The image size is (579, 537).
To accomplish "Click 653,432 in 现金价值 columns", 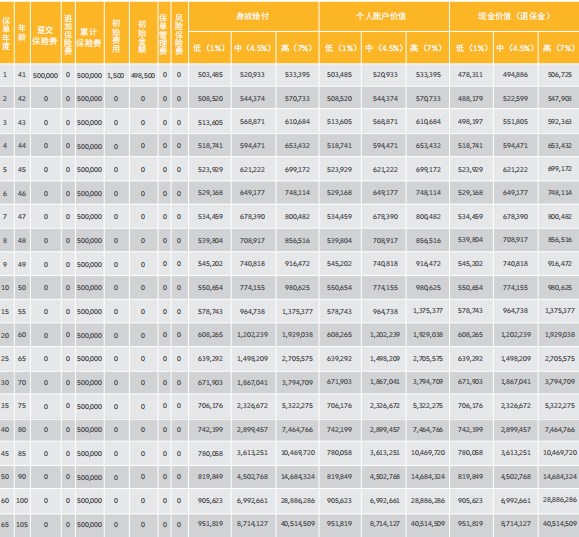I will click(x=560, y=146).
